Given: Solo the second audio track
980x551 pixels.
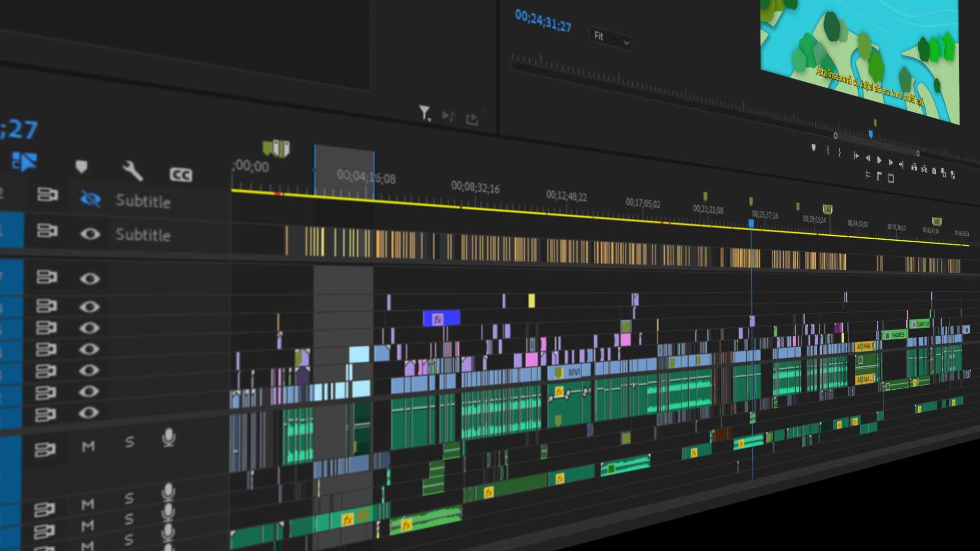Looking at the screenshot, I should (x=129, y=498).
